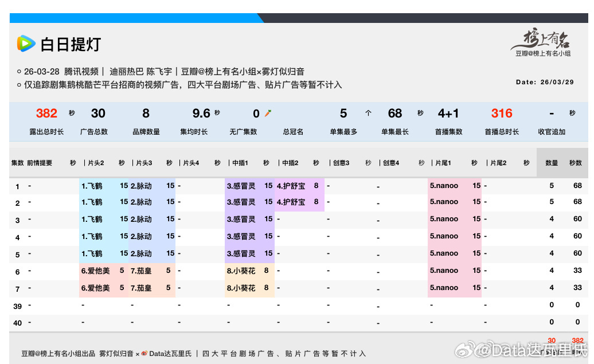Click 1.飞鹤 in episode 5 row

92,253
